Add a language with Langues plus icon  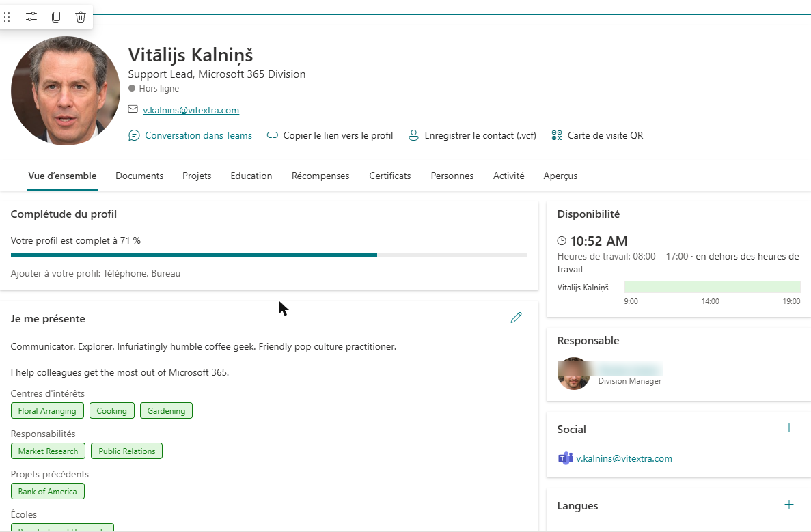pyautogui.click(x=788, y=505)
